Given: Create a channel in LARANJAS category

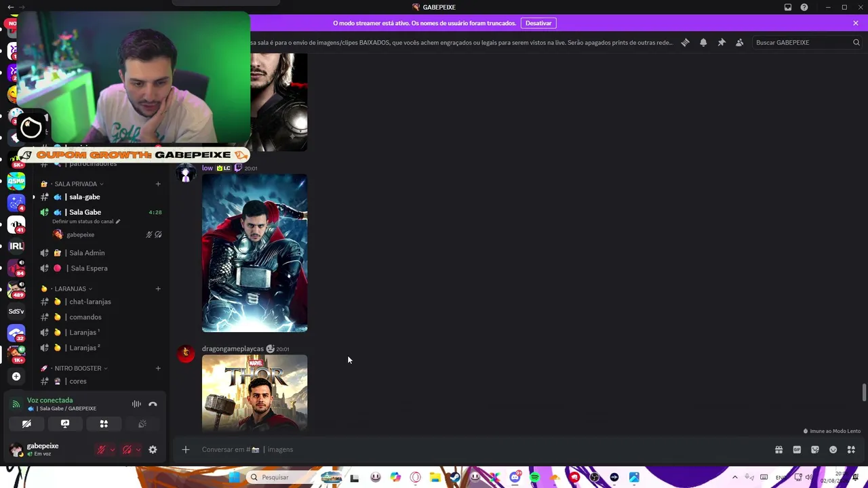Looking at the screenshot, I should click(158, 289).
